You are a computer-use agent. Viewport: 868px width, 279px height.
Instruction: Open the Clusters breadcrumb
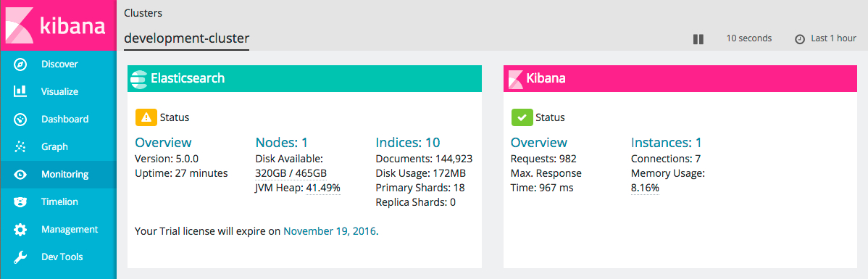pyautogui.click(x=143, y=12)
